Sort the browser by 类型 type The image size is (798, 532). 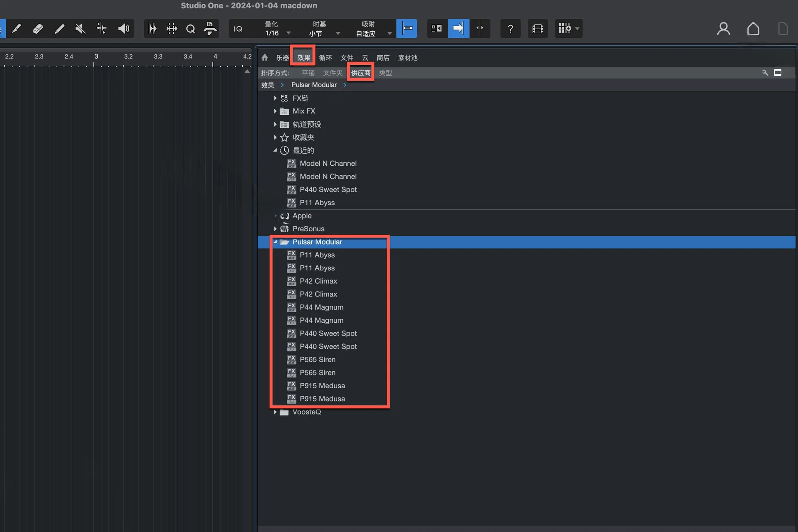tap(385, 73)
